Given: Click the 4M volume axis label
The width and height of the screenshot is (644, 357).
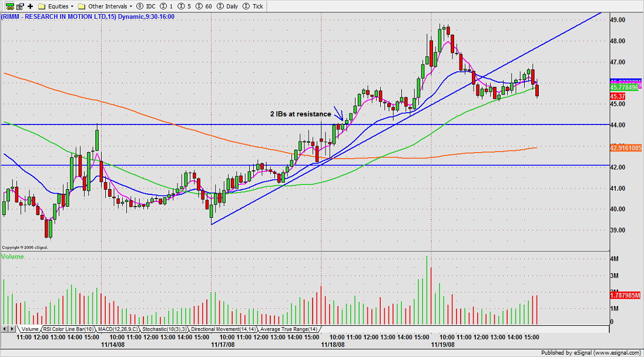Looking at the screenshot, I should (x=615, y=259).
